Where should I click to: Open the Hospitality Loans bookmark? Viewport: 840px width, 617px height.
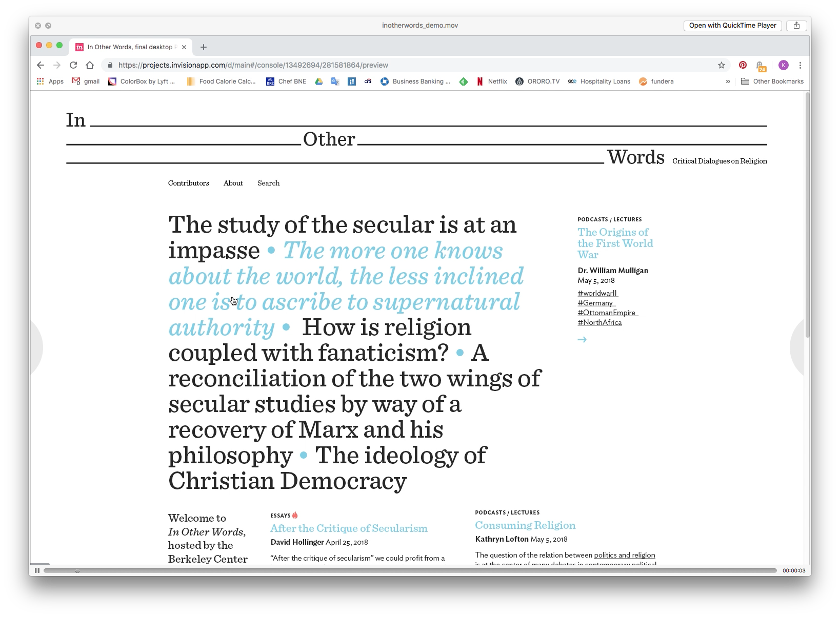click(599, 81)
